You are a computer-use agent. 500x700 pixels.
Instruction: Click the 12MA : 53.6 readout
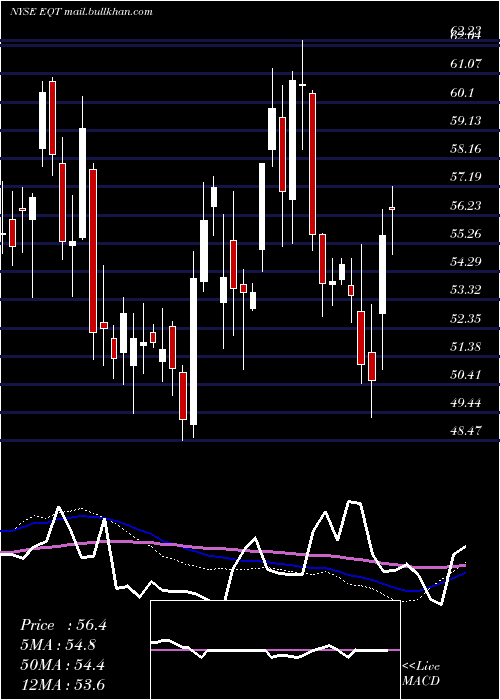[x=62, y=684]
